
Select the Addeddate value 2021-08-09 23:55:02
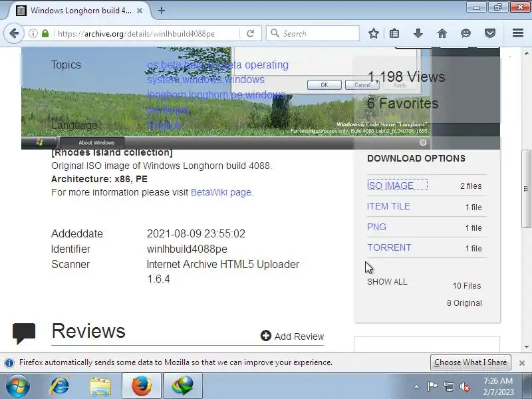(x=196, y=233)
